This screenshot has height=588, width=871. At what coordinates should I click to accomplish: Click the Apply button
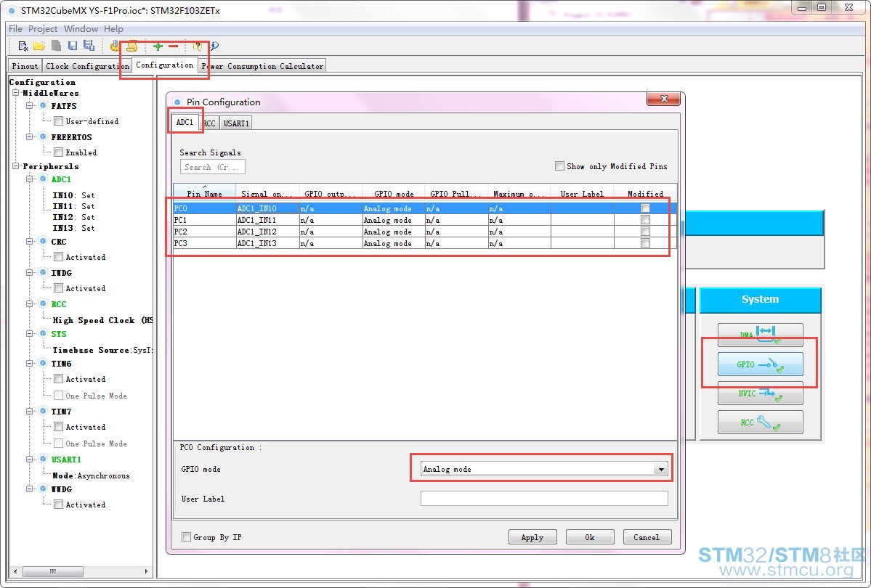(532, 537)
